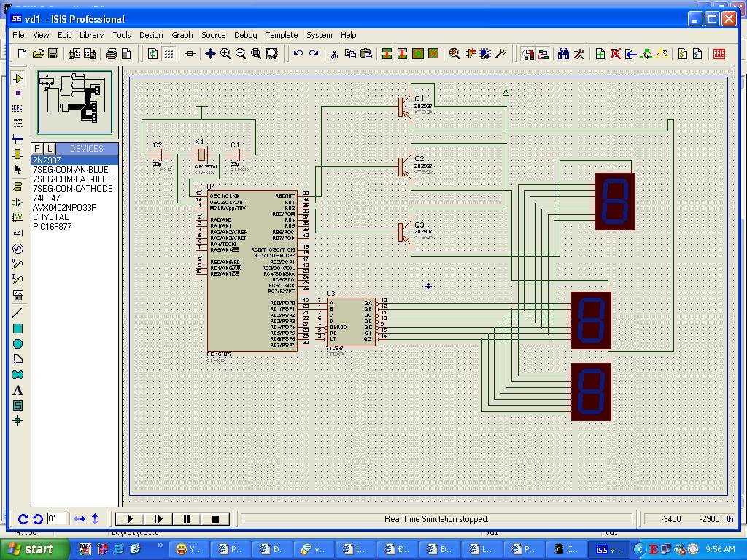Open the Template menu

coord(282,35)
